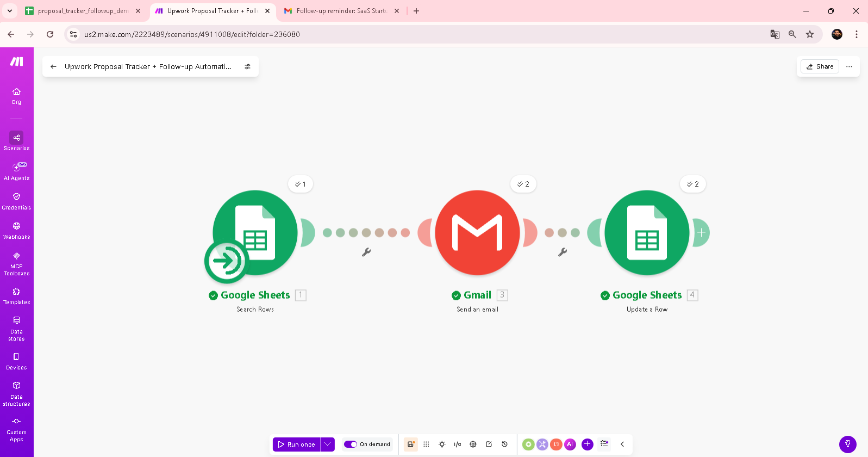Open the scenario history clock icon
This screenshot has height=457, width=868.
tap(504, 444)
